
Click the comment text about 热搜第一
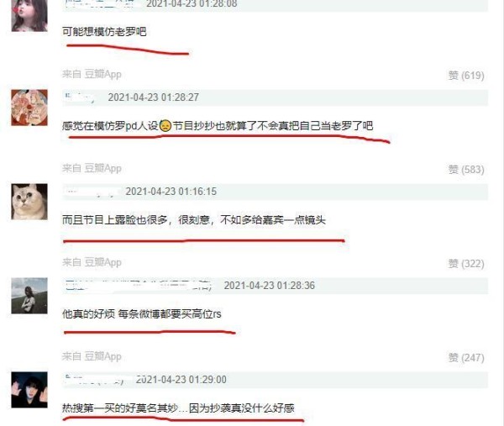coord(178,408)
